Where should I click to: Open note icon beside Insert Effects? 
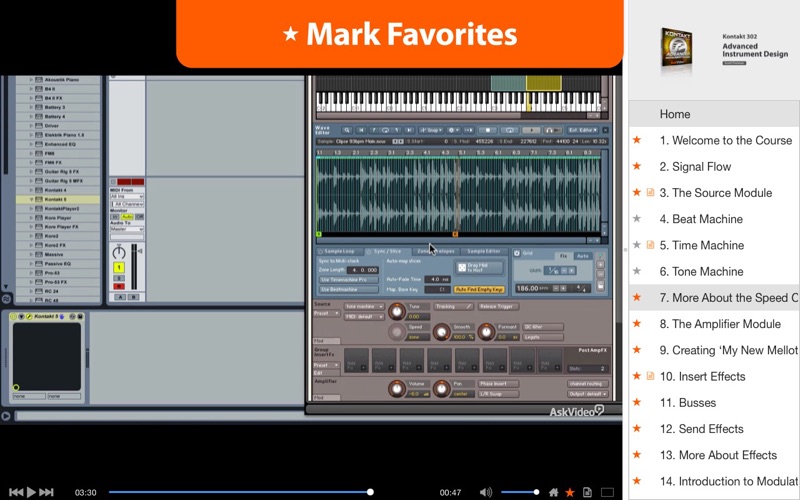pos(651,376)
